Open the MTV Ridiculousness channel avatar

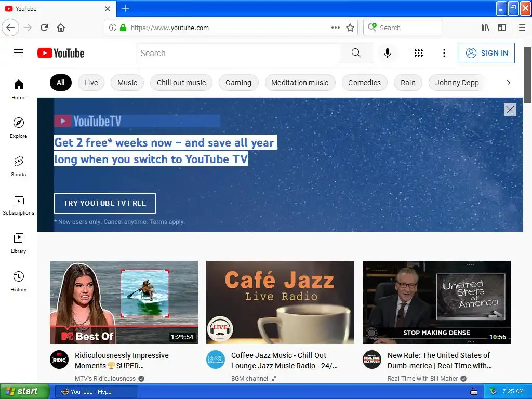point(59,360)
